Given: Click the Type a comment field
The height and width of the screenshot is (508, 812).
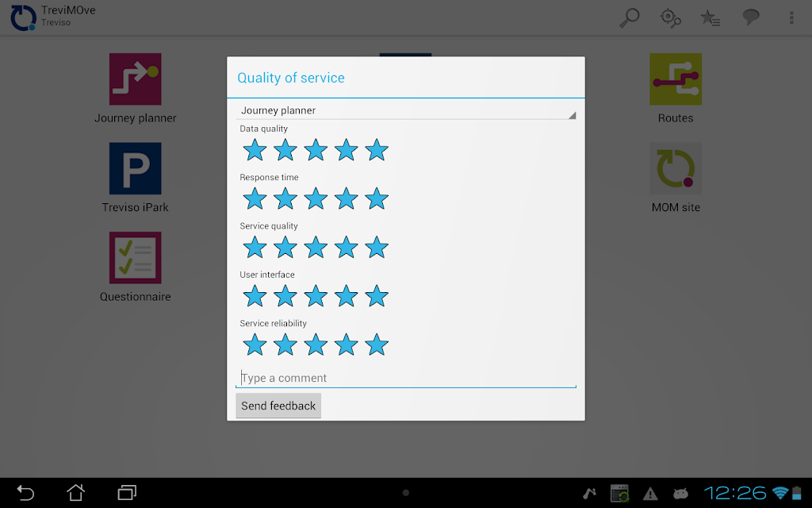Looking at the screenshot, I should point(406,378).
